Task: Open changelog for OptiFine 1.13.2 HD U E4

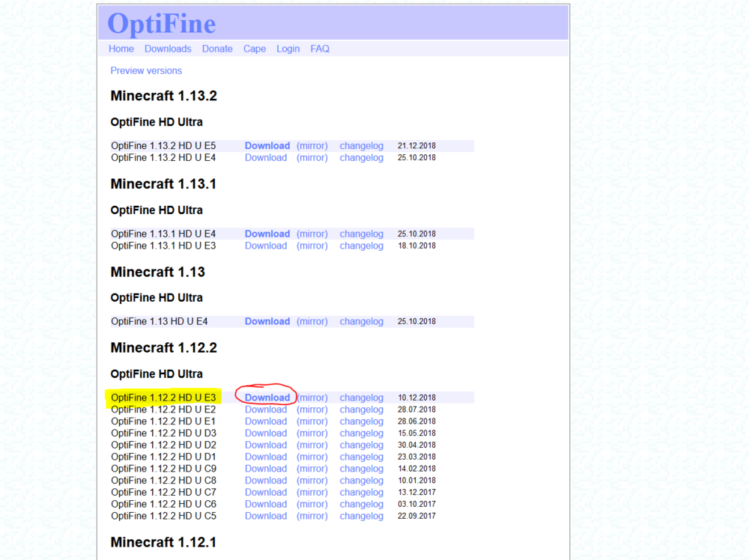Action: (361, 157)
